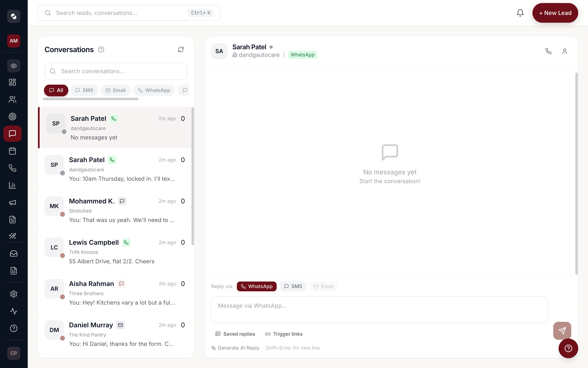This screenshot has width=588, height=368.
Task: Open Sarah Patel conversation with no messages
Action: 115,128
